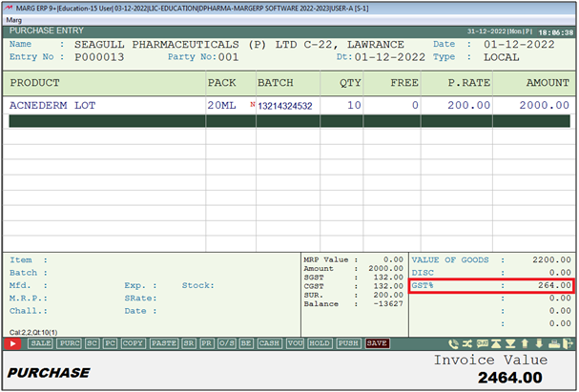Viewport: 579px width, 392px height.
Task: Click Type value LOCAL
Action: coord(502,57)
